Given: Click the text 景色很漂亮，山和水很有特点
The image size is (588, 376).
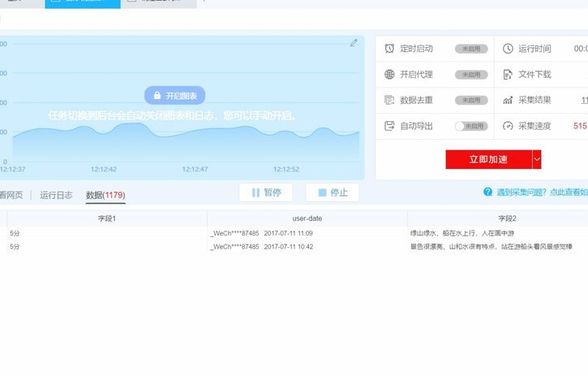Looking at the screenshot, I should [x=453, y=247].
